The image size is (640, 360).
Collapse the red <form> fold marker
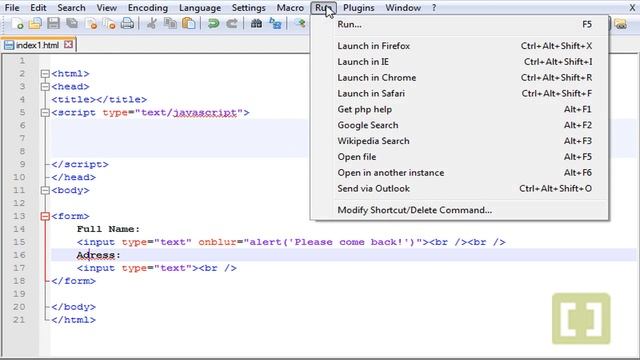[45, 216]
